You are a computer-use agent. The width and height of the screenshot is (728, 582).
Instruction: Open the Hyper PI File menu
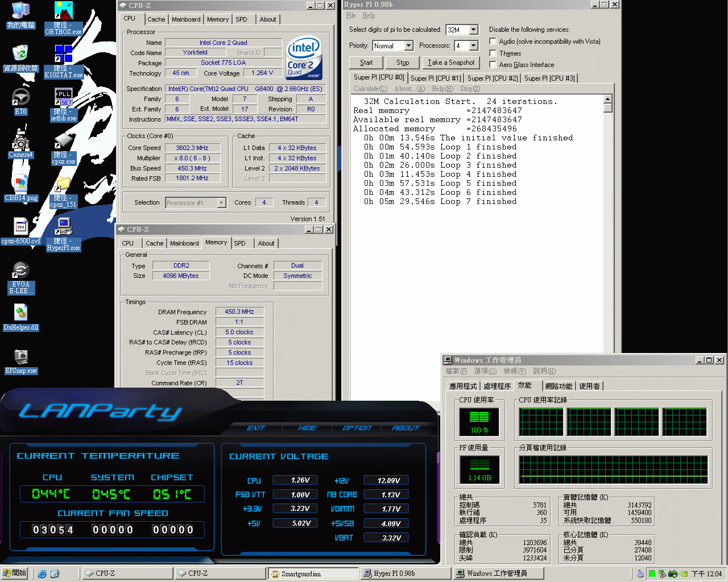(351, 15)
